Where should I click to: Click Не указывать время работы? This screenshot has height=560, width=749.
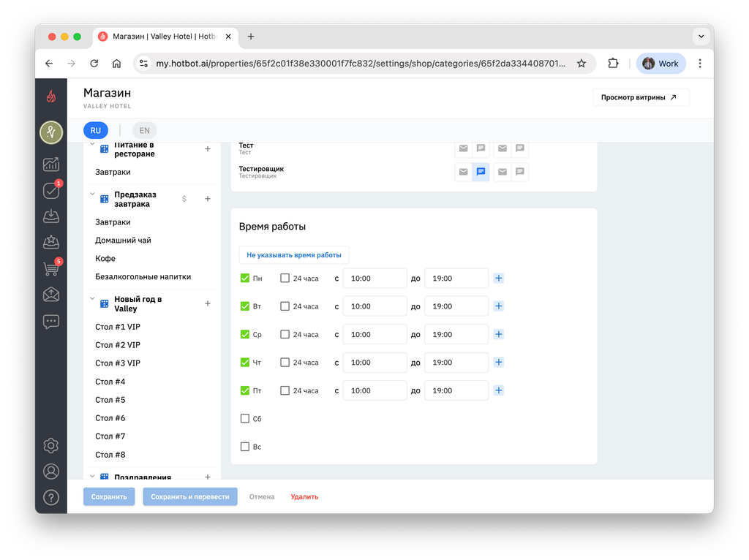pyautogui.click(x=294, y=255)
